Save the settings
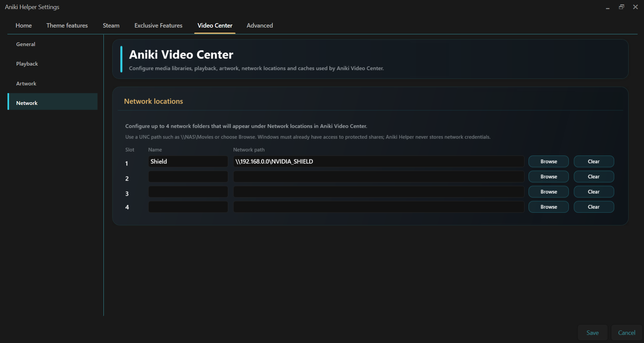The image size is (644, 343). [593, 333]
